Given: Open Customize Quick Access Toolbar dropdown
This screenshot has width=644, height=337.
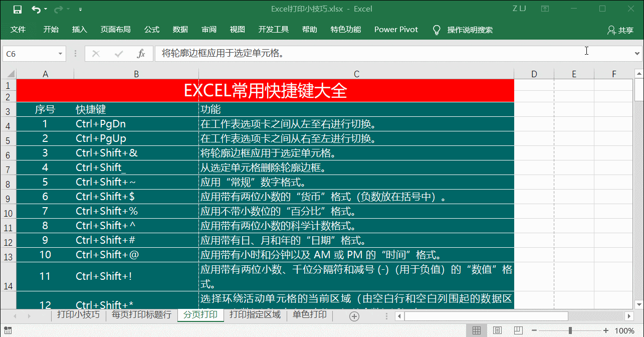Looking at the screenshot, I should pyautogui.click(x=80, y=10).
